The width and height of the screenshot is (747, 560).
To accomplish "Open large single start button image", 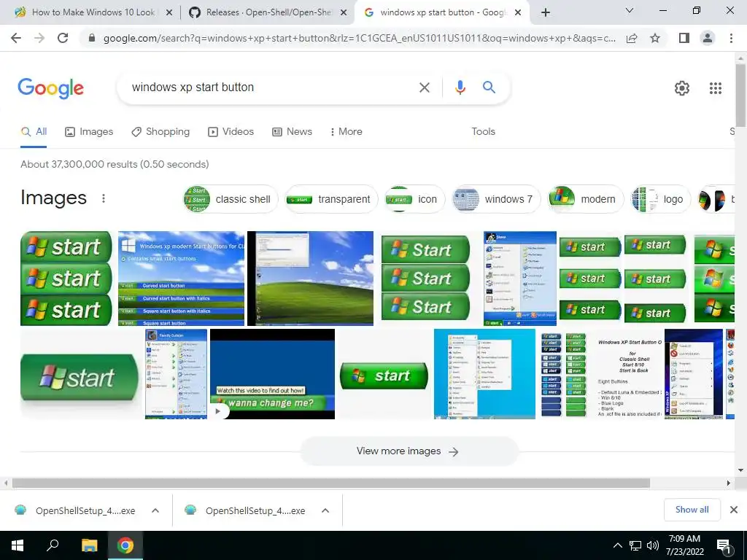I will (x=80, y=376).
